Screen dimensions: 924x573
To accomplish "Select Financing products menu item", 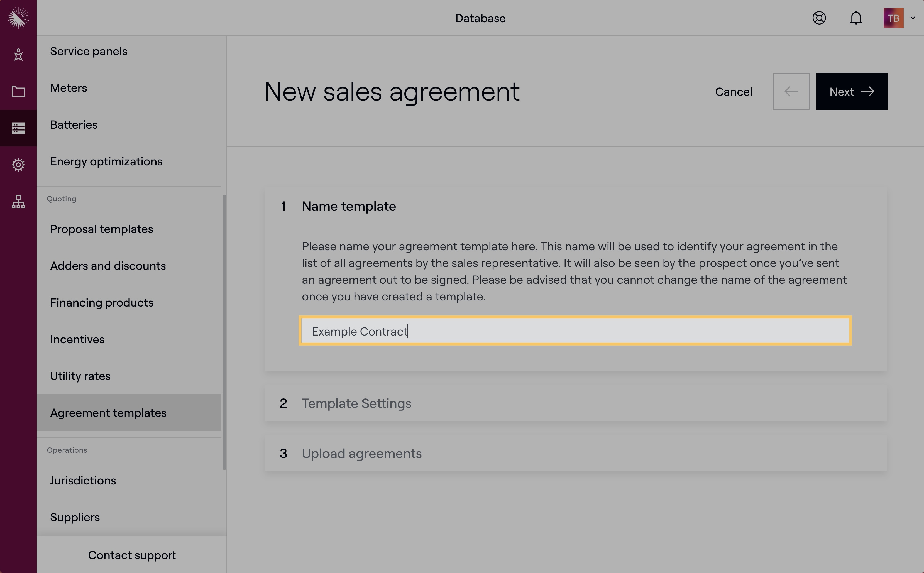I will [102, 302].
